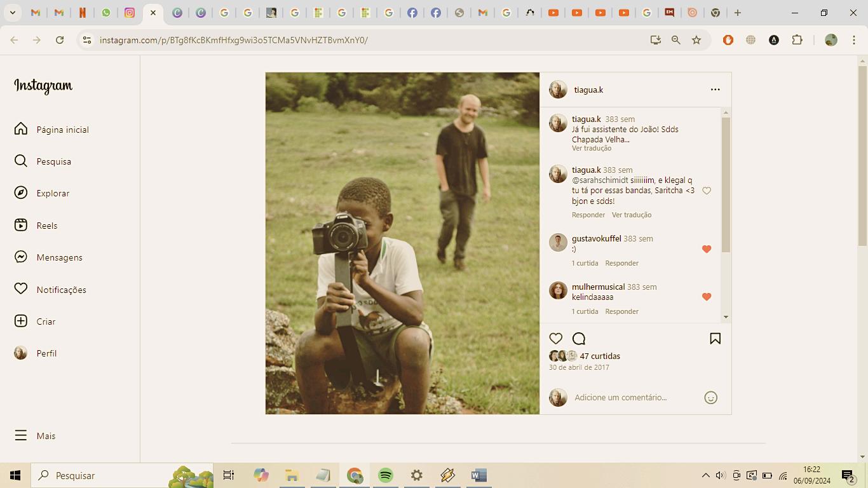Open Reels from sidebar
The width and height of the screenshot is (868, 488).
coord(36,226)
